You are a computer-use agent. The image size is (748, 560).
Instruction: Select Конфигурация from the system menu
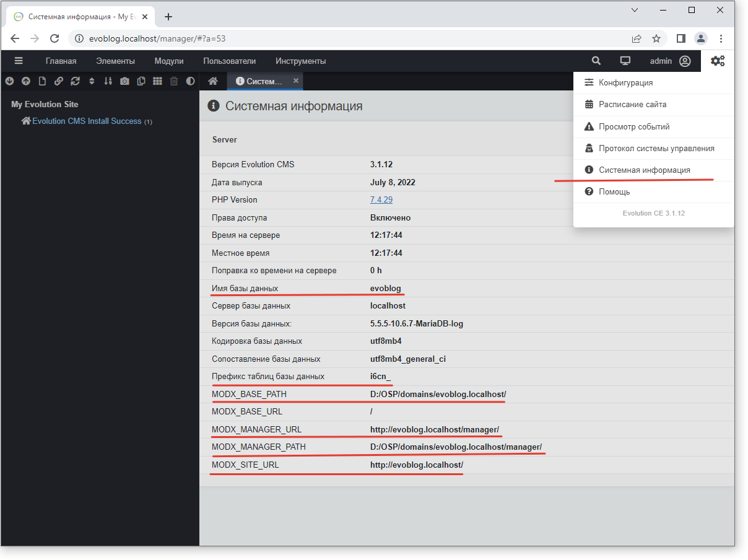625,82
